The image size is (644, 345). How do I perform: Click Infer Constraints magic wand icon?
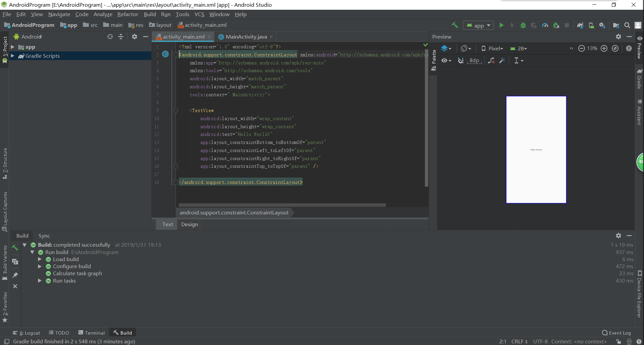[502, 60]
